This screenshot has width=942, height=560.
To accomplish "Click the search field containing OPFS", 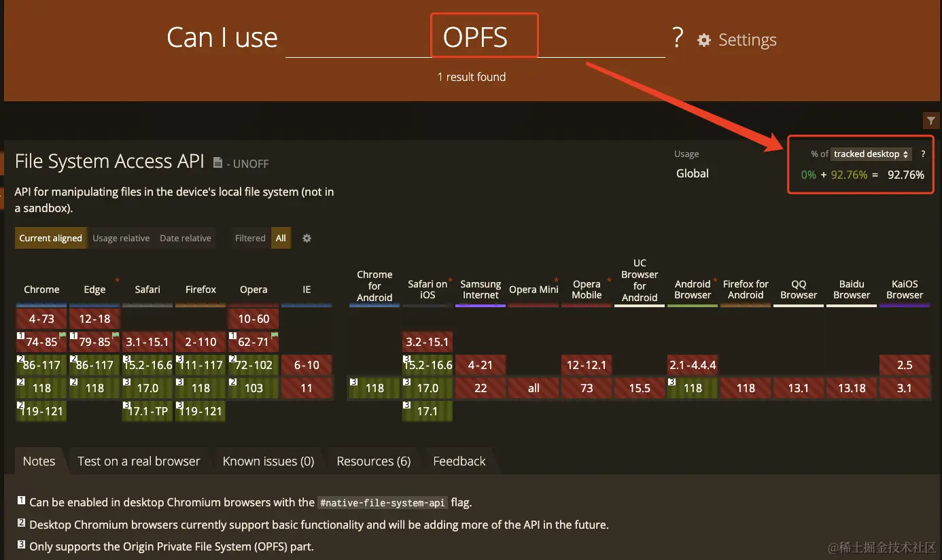I will point(475,37).
